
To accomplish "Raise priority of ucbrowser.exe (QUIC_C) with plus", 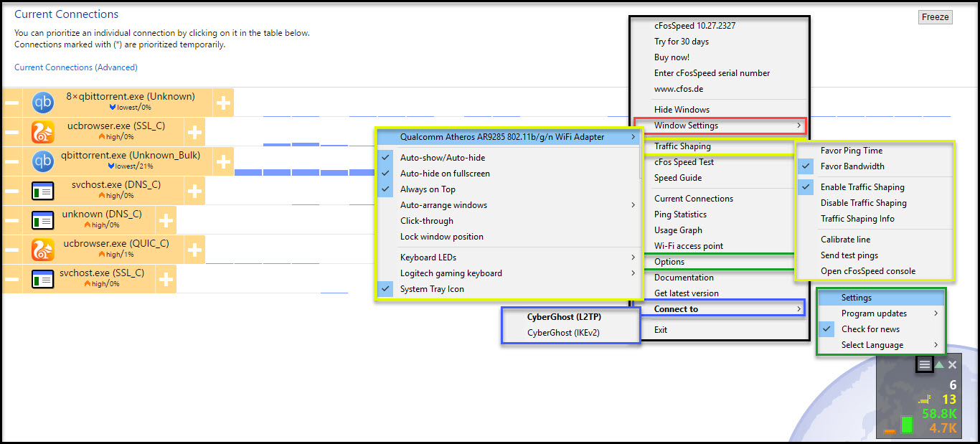I will [194, 250].
